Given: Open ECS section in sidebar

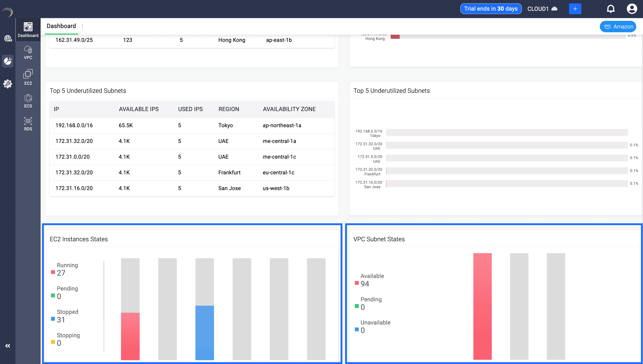Looking at the screenshot, I should point(28,101).
